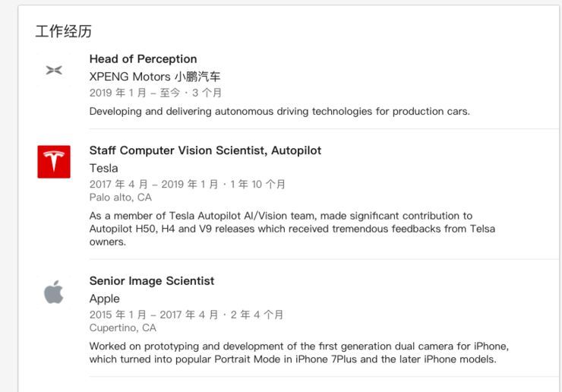Image resolution: width=562 pixels, height=392 pixels.
Task: Click the 工作经历 section heading
Action: [x=64, y=32]
